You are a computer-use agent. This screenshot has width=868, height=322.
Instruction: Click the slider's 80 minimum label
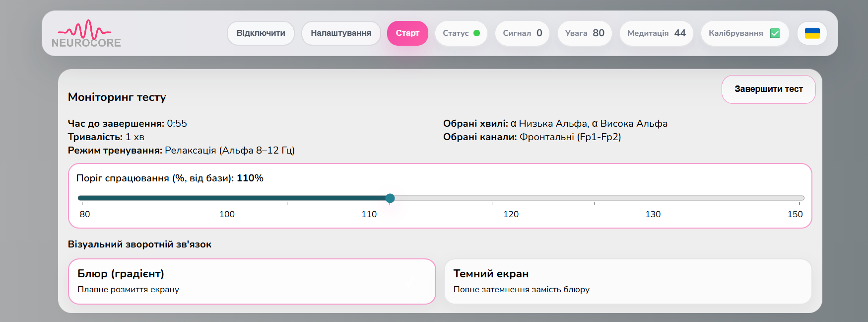[x=85, y=214]
